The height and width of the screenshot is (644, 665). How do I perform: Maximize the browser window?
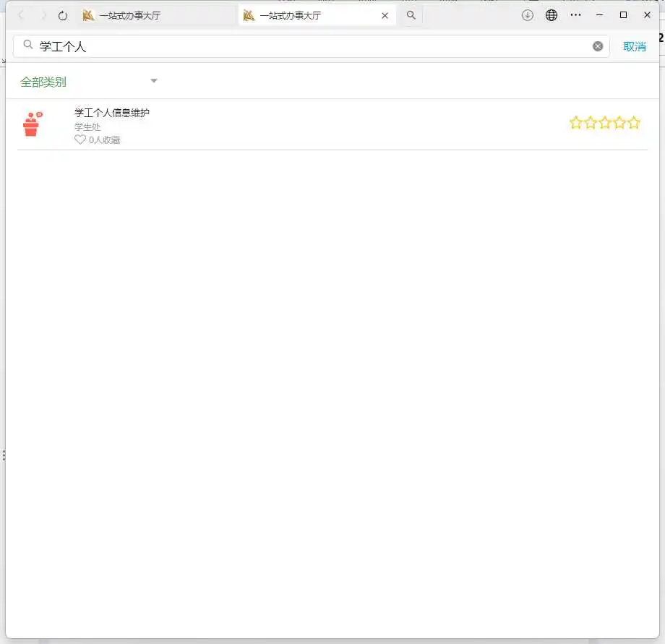pyautogui.click(x=623, y=15)
